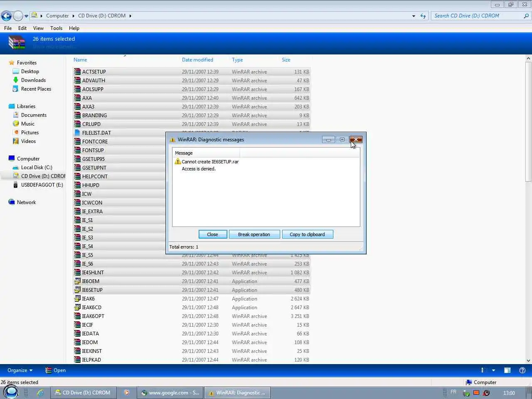Select the IEAK6OPT file row
The width and height of the screenshot is (532, 399).
coord(192,316)
